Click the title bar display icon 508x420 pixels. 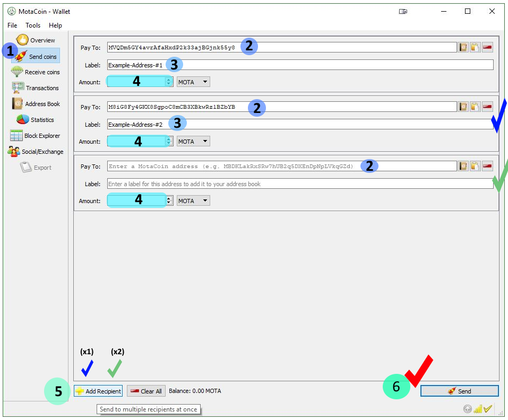[x=403, y=11]
